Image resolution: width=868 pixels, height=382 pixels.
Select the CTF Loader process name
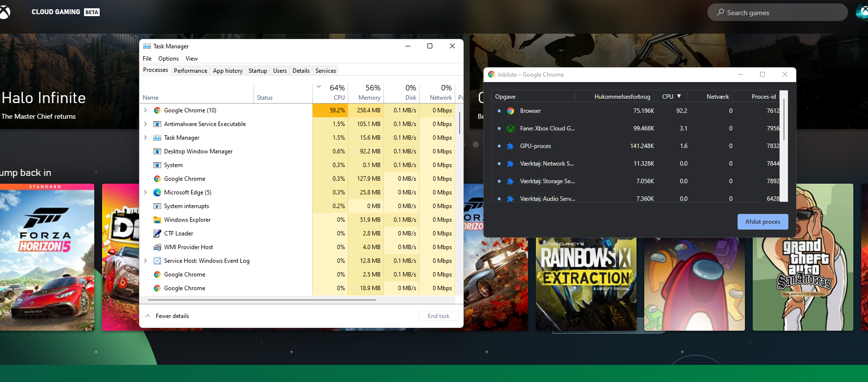click(x=178, y=233)
